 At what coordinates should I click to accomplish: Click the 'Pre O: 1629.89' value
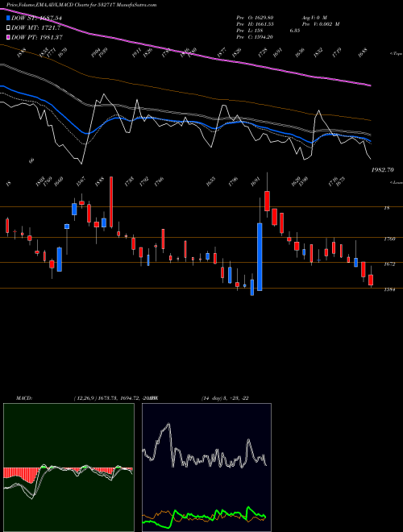(255, 17)
